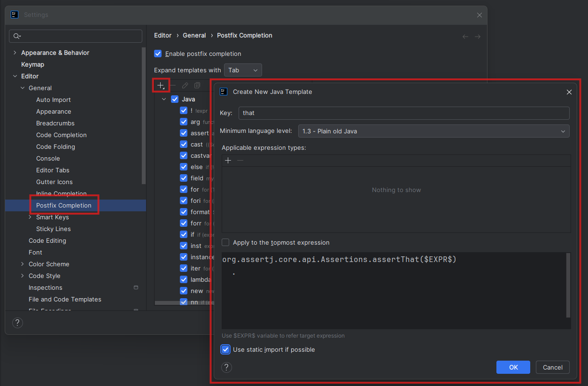This screenshot has width=588, height=386.
Task: Open Expand templates with Tab dropdown
Action: pyautogui.click(x=243, y=70)
